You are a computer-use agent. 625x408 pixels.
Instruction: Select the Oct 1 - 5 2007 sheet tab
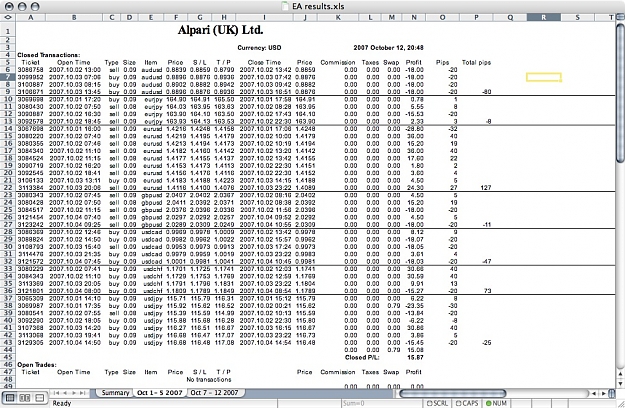click(x=159, y=393)
